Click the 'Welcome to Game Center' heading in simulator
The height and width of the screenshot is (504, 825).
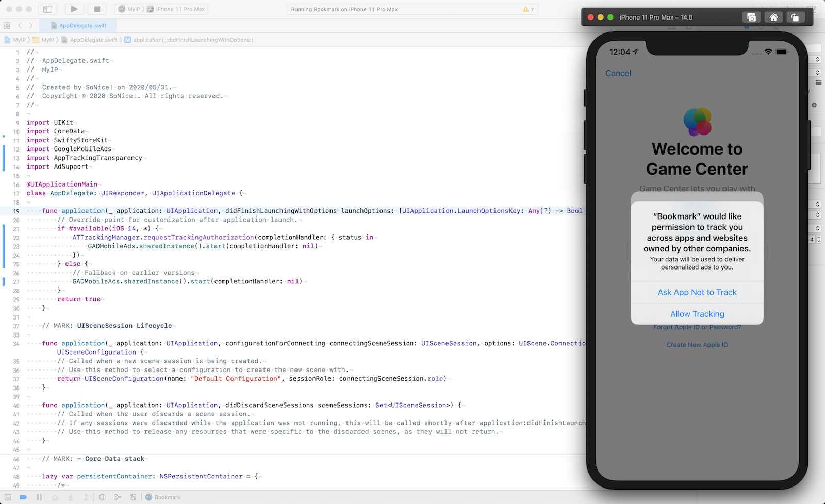(x=697, y=159)
